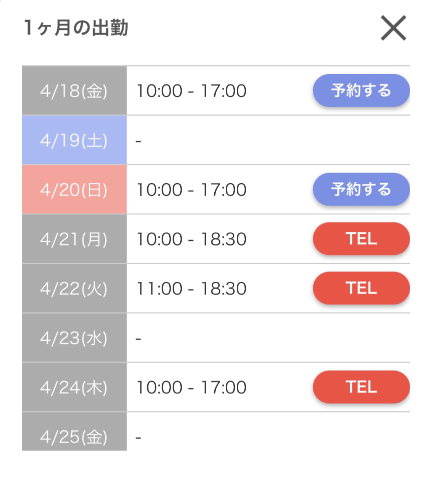Select the 4/25(金) date cell
431x480 pixels.
[74, 431]
